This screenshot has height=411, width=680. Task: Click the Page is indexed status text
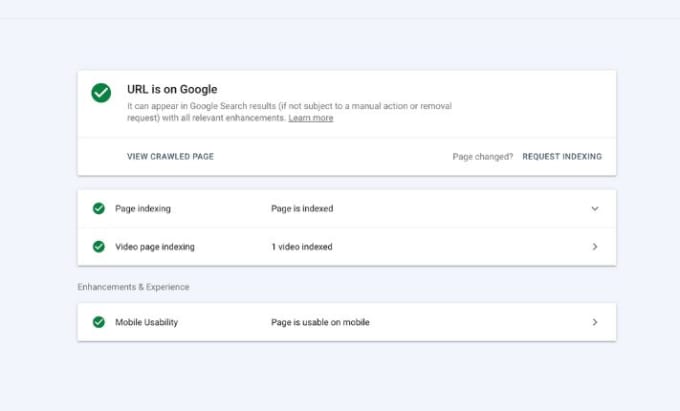(x=302, y=209)
